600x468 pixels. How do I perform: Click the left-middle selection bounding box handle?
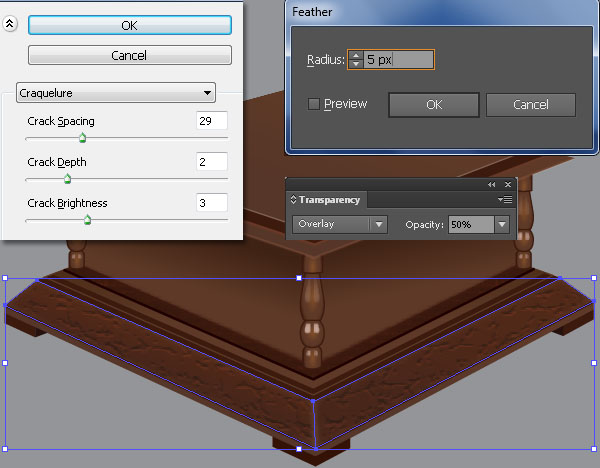[5, 363]
